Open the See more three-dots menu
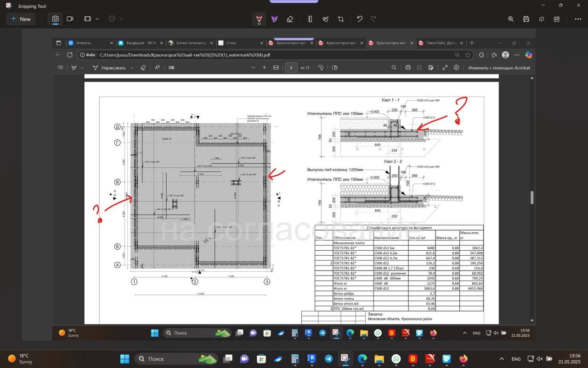This screenshot has height=368, width=588. pyautogui.click(x=578, y=19)
